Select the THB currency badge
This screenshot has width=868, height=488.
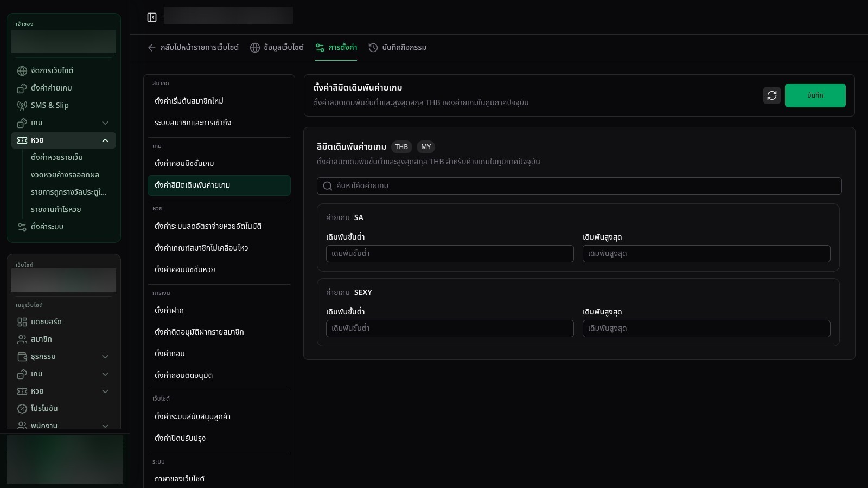[x=401, y=147]
